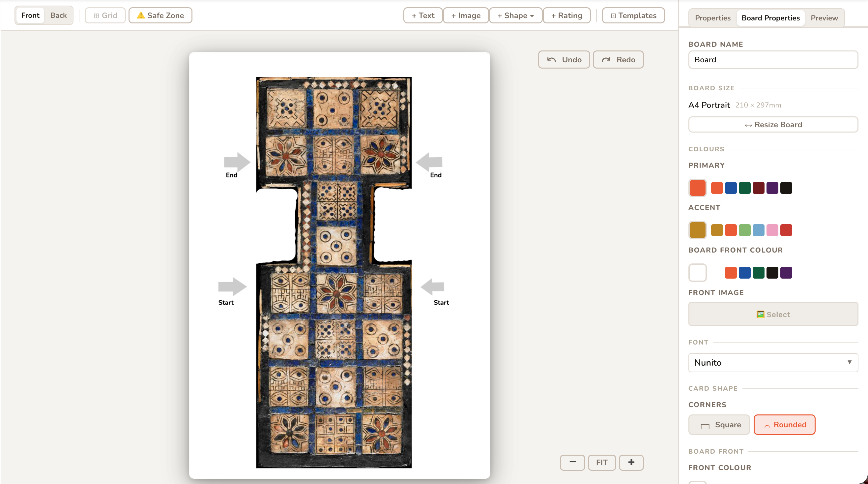Choose dark red primary colour swatch
Viewport: 868px width, 484px height.
758,188
